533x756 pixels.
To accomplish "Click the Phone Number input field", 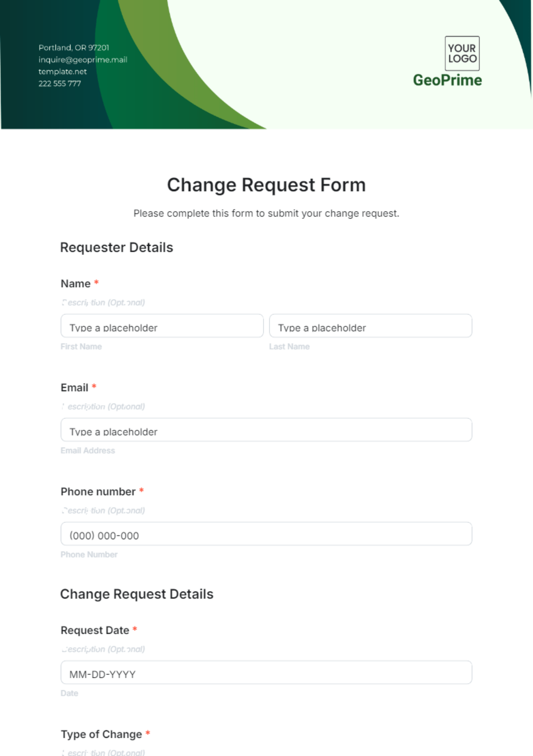I will 266,534.
